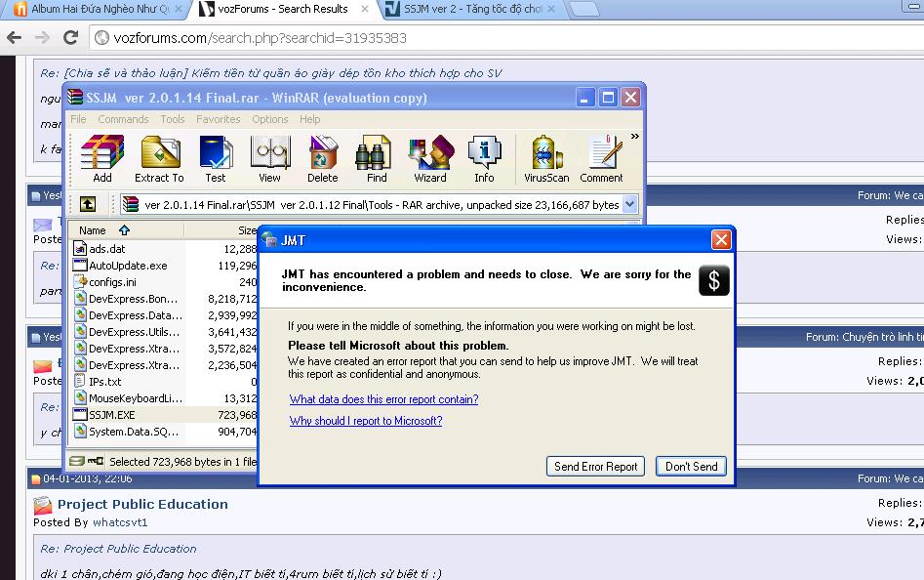Click the Comment icon in WinRAR toolbar
The height and width of the screenshot is (580, 924).
(602, 158)
